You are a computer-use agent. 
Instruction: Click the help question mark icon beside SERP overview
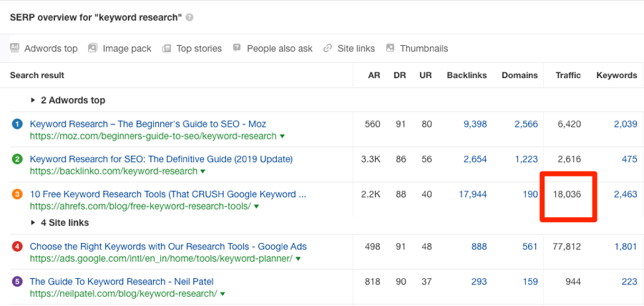coord(190,18)
